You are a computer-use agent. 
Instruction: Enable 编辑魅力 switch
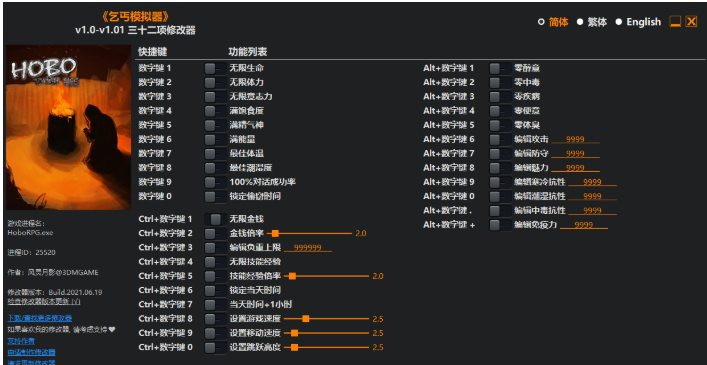coord(500,168)
